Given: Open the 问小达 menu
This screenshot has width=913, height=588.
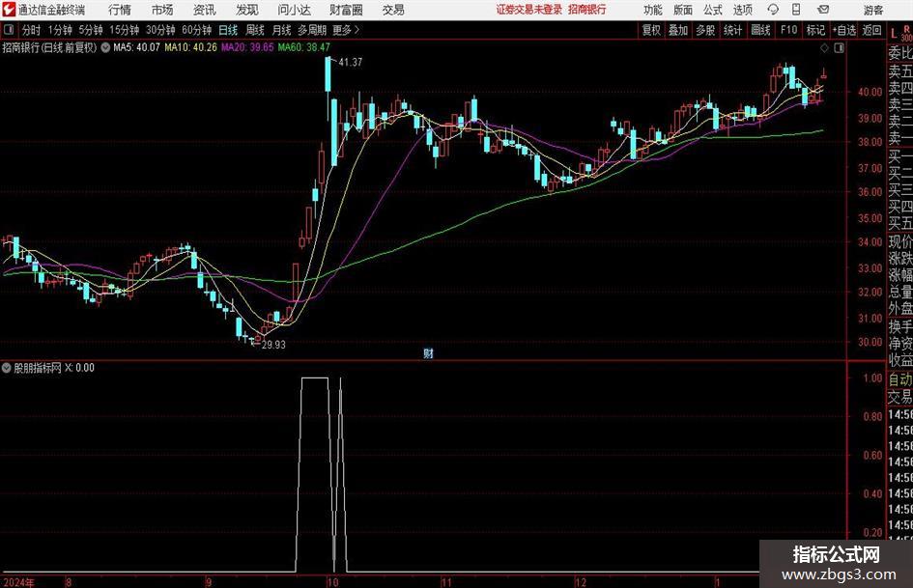Looking at the screenshot, I should click(x=294, y=10).
